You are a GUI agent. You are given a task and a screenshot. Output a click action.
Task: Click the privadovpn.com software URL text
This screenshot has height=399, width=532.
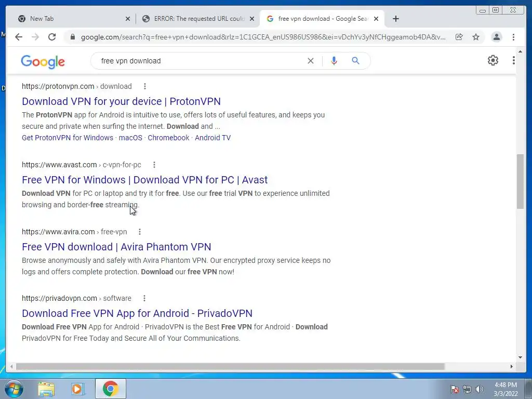[x=76, y=298]
